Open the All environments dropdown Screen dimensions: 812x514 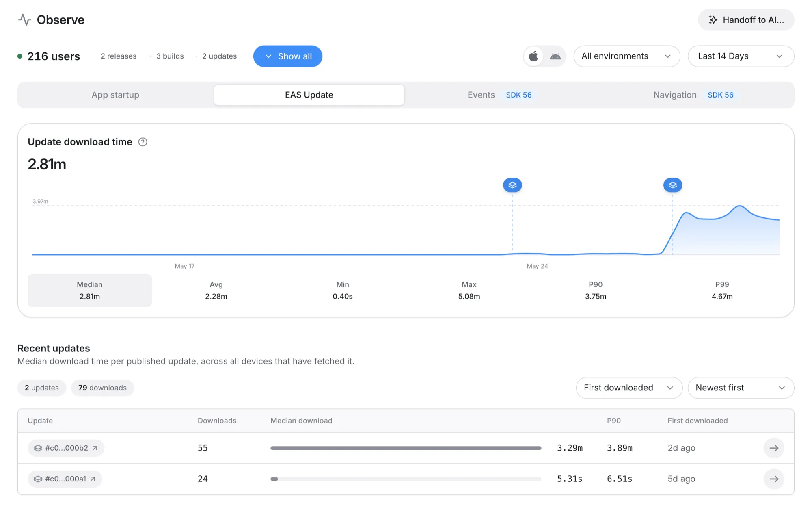click(x=626, y=56)
